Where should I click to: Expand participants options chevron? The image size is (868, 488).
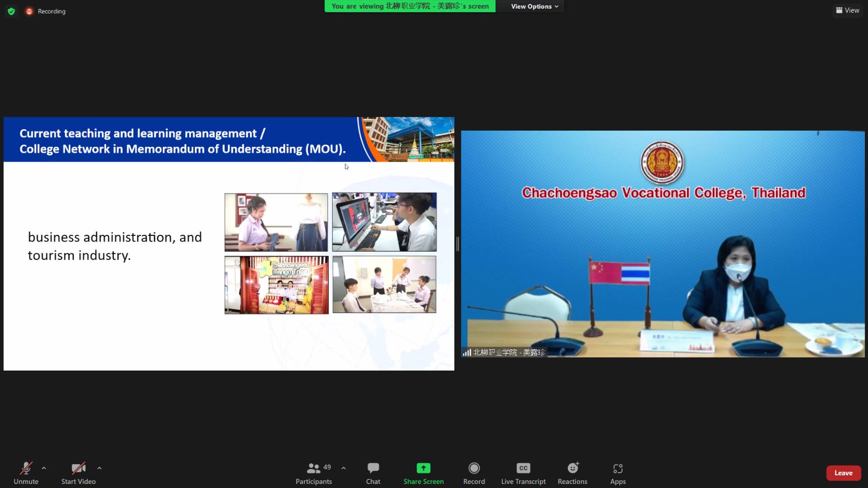tap(343, 468)
